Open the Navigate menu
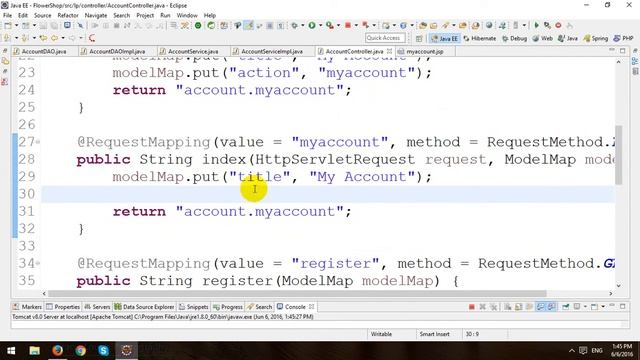 (96, 16)
